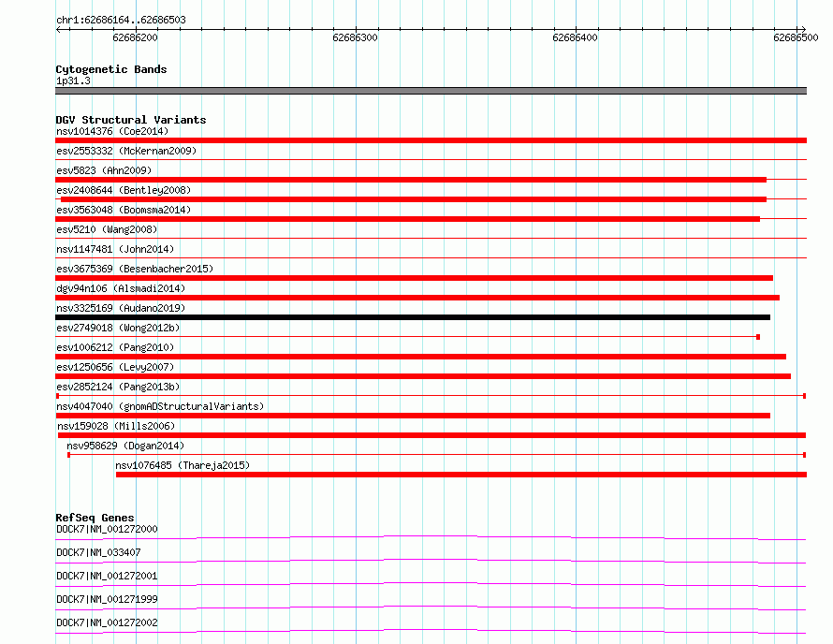This screenshot has height=644, width=833.
Task: Click the red bar of esv1250656 (Levy2007)
Action: click(x=423, y=376)
